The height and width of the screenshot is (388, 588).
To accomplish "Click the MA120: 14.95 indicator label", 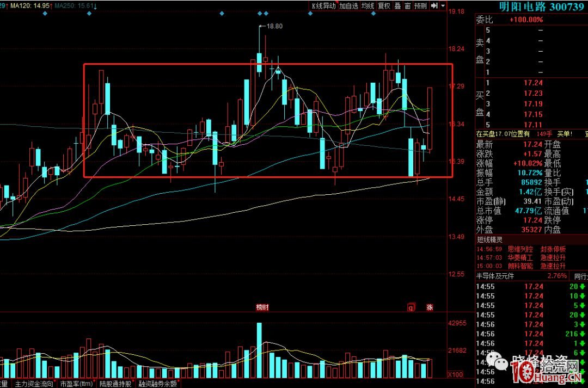I will [30, 5].
